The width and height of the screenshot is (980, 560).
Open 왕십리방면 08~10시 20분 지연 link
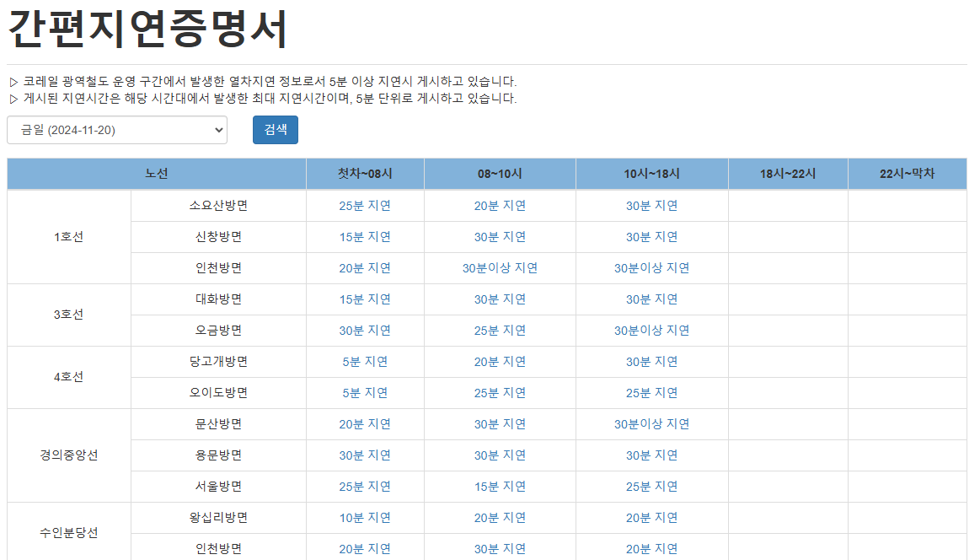pos(500,518)
